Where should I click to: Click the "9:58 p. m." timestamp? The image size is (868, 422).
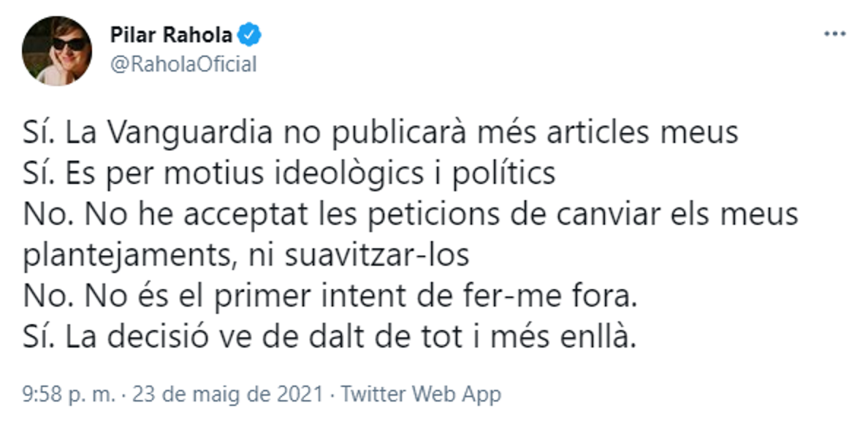69,395
